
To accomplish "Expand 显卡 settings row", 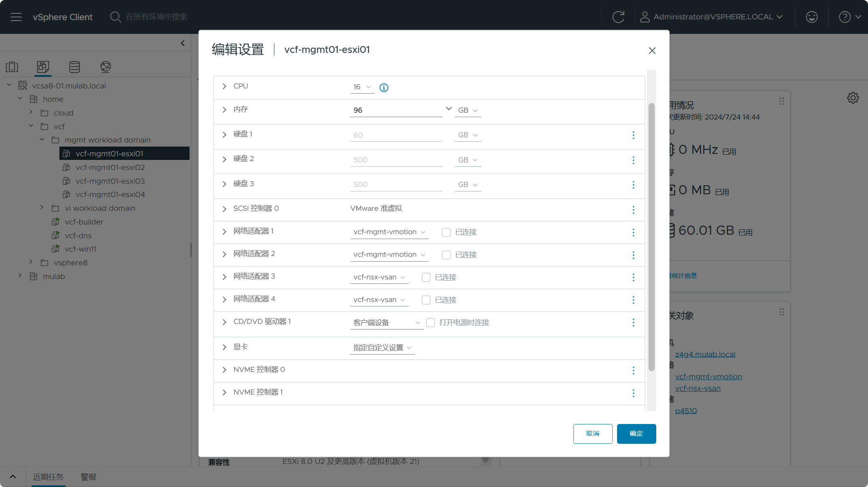I will click(x=224, y=347).
